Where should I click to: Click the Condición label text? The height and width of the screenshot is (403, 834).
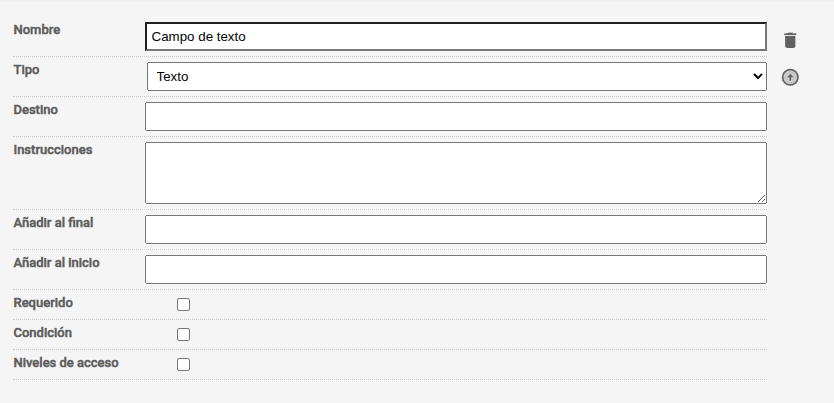(43, 332)
